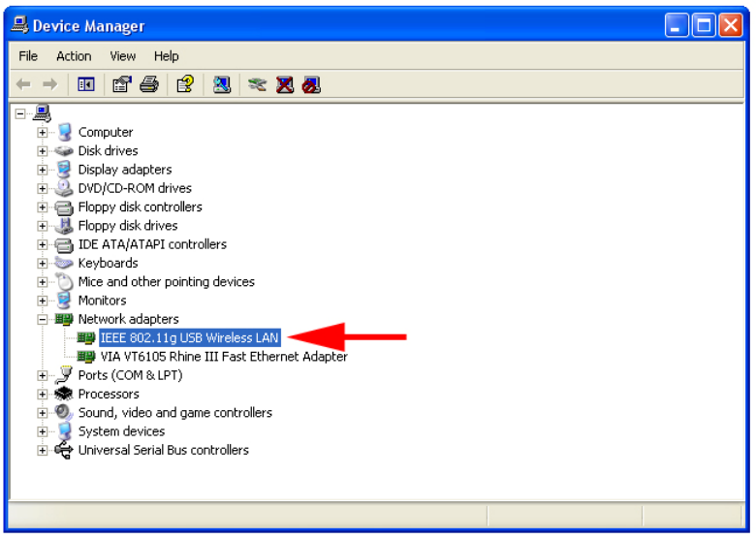
Task: Select the Processors label
Action: point(109,394)
